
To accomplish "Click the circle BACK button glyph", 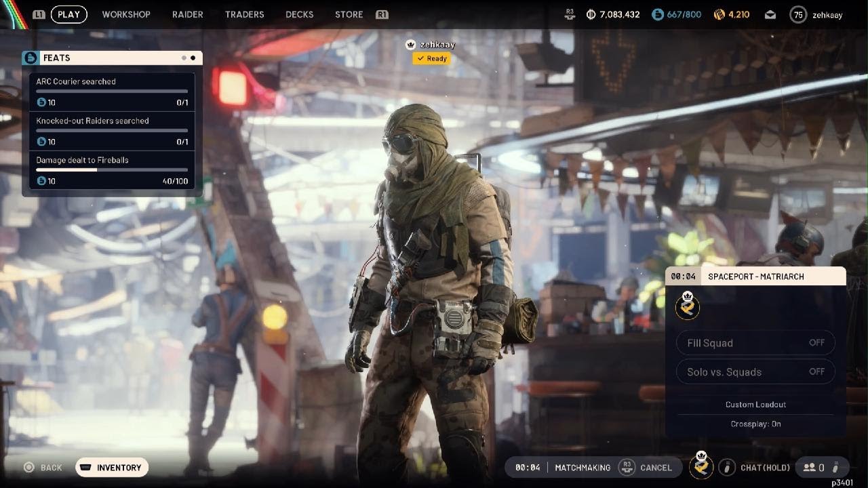I will (28, 468).
